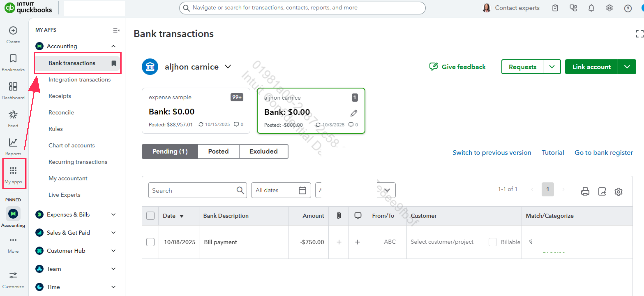
Task: Check the select-all header checkbox
Action: click(x=150, y=216)
